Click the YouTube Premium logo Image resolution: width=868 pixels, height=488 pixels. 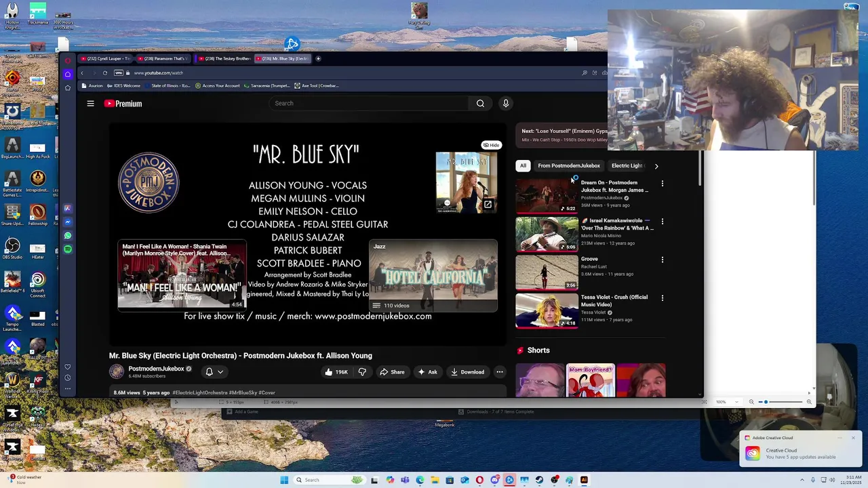point(123,104)
